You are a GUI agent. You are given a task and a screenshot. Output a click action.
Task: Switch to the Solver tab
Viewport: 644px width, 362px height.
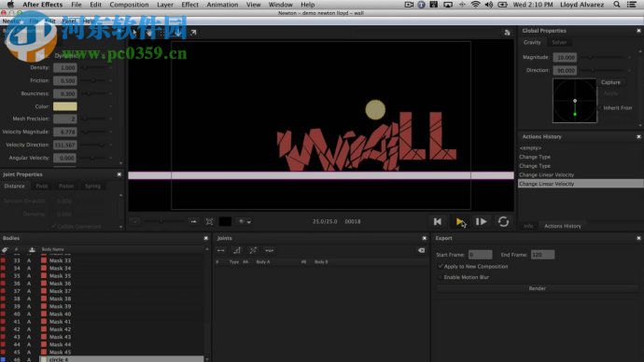(559, 42)
